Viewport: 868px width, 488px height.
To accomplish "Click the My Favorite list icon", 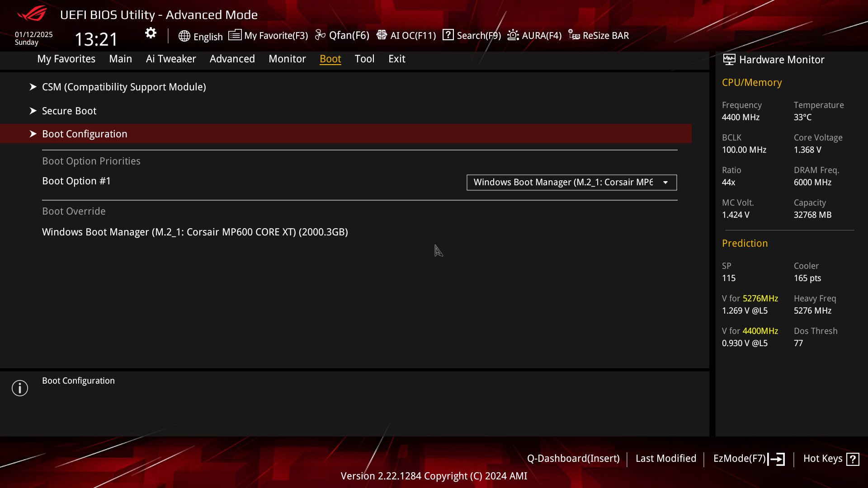I will 235,35.
